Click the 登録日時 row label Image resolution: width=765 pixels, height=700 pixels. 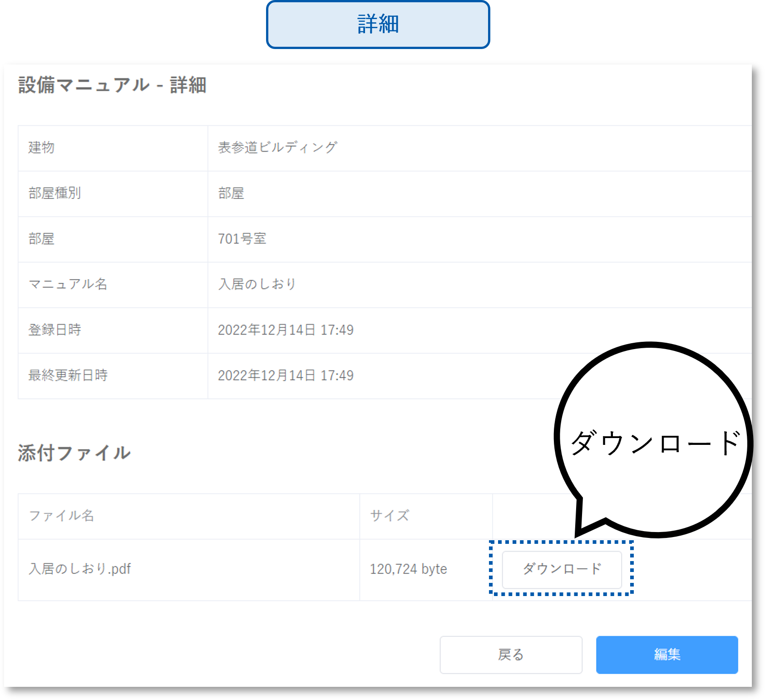pyautogui.click(x=54, y=330)
